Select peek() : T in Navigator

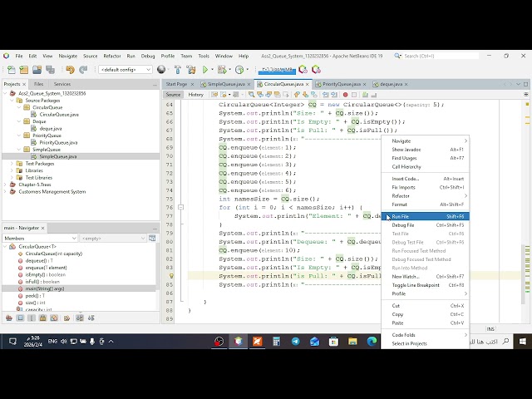click(x=35, y=296)
